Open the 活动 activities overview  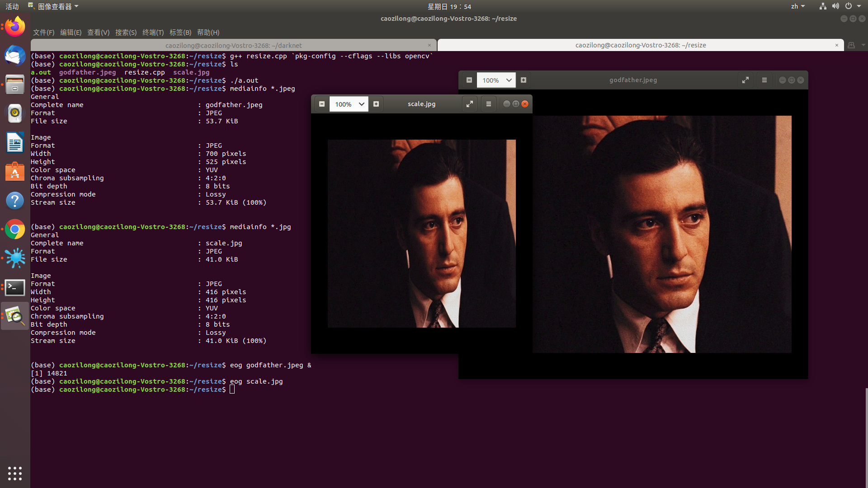(12, 6)
